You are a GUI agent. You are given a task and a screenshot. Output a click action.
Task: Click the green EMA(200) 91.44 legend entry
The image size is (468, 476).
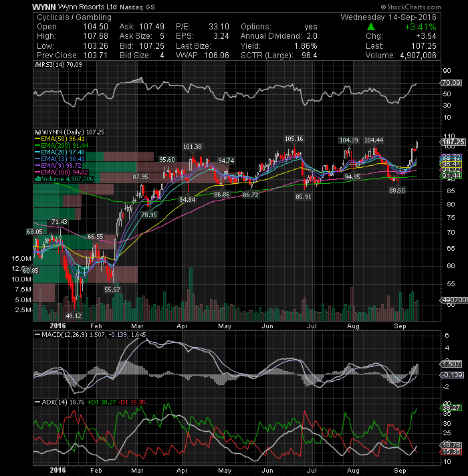62,146
